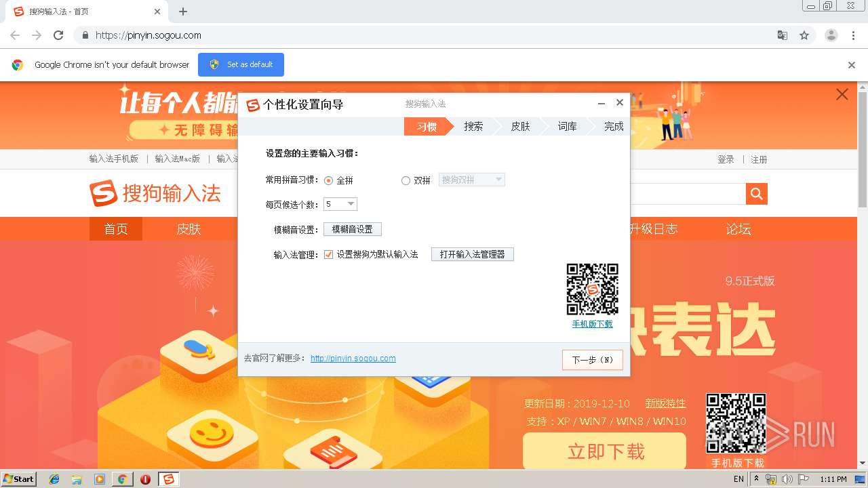This screenshot has height=488, width=868.
Task: Open the 首页 navigation tab
Action: tap(116, 229)
